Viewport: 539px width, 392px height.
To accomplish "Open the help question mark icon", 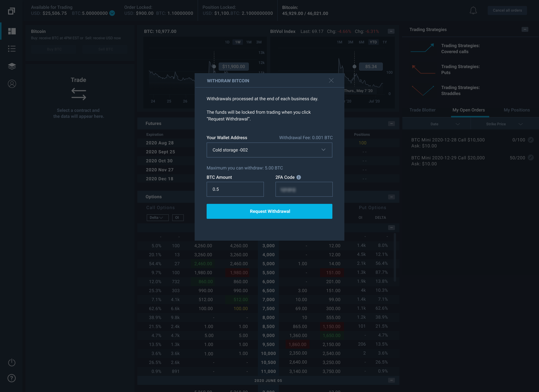I will pyautogui.click(x=12, y=378).
